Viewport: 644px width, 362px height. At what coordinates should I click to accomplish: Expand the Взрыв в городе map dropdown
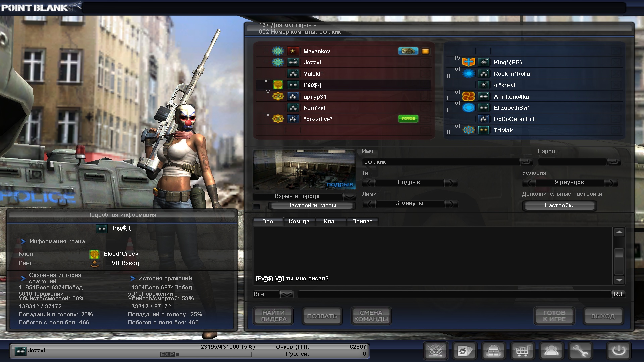click(350, 197)
